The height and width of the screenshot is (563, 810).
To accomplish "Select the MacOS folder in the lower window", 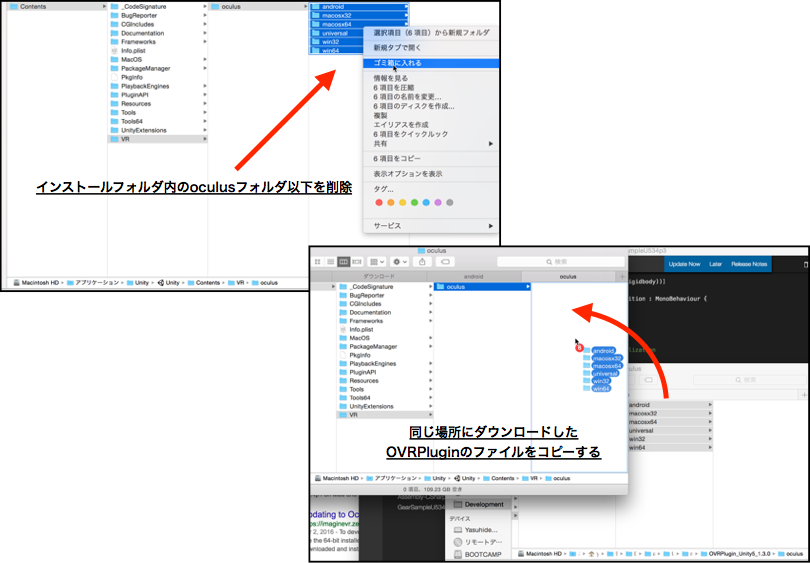I will pyautogui.click(x=385, y=338).
